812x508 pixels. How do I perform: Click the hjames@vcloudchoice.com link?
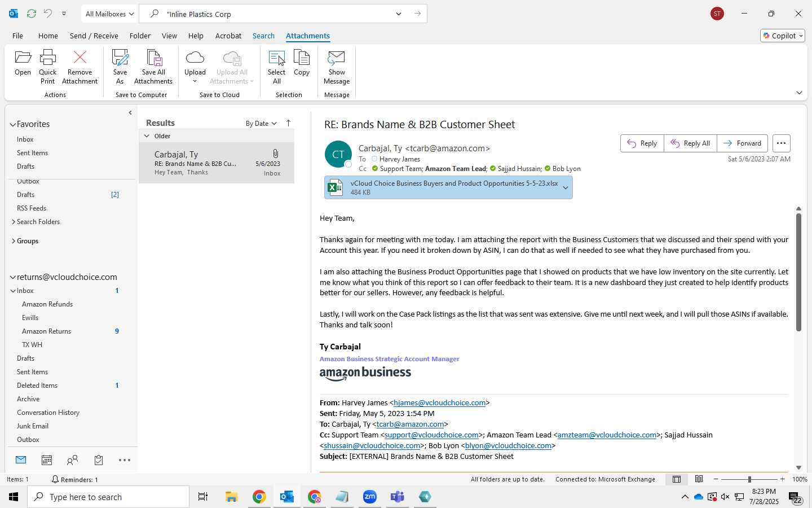(440, 403)
